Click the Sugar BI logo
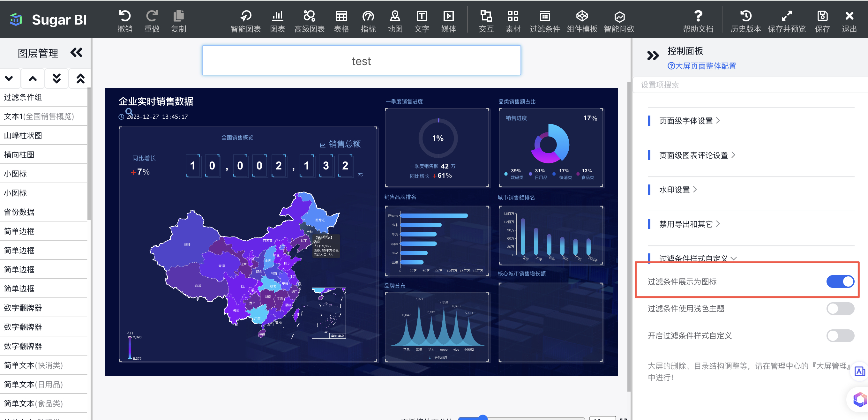 pyautogui.click(x=48, y=19)
